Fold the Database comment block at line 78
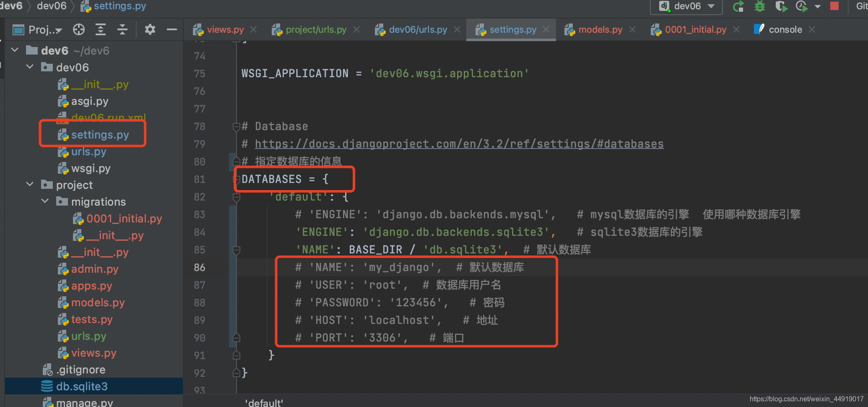This screenshot has height=407, width=868. coord(236,126)
